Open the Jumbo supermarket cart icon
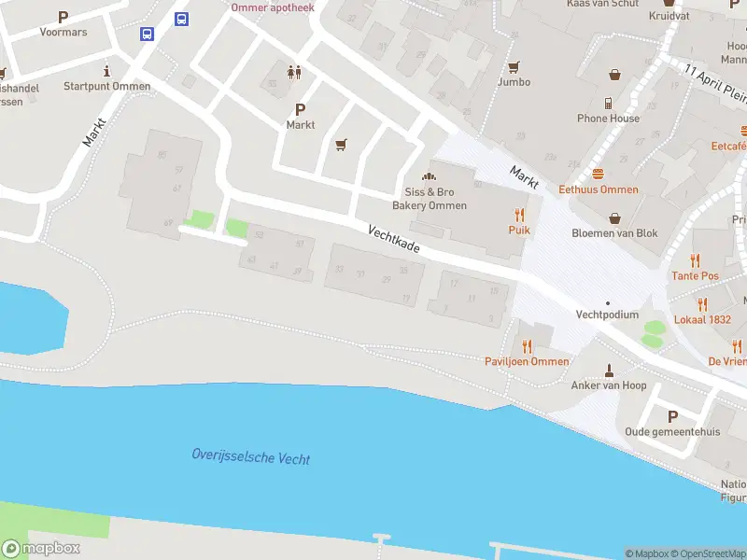This screenshot has width=747, height=560. [x=513, y=67]
